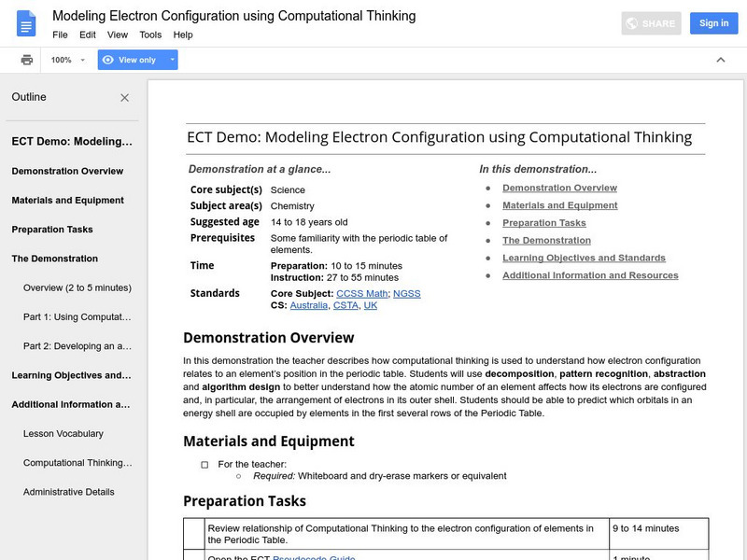Open the View menu
The width and height of the screenshot is (747, 560).
click(118, 35)
